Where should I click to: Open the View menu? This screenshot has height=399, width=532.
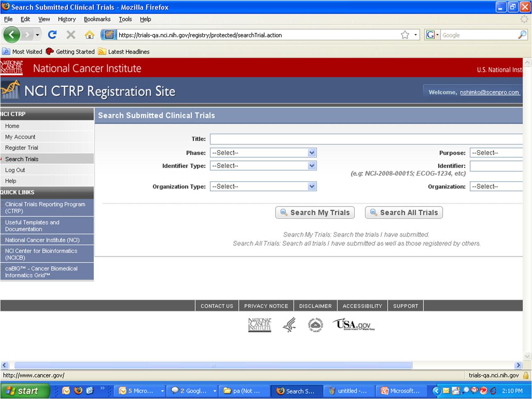44,19
